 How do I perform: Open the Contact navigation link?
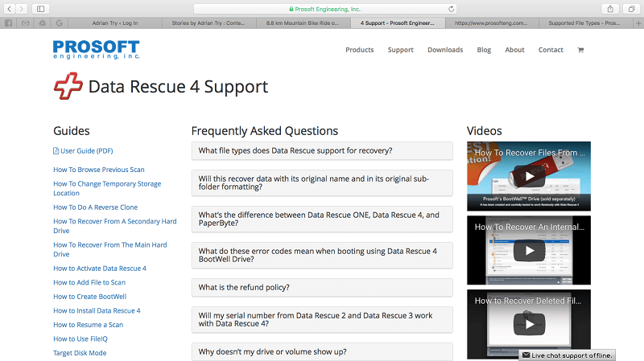coord(551,50)
